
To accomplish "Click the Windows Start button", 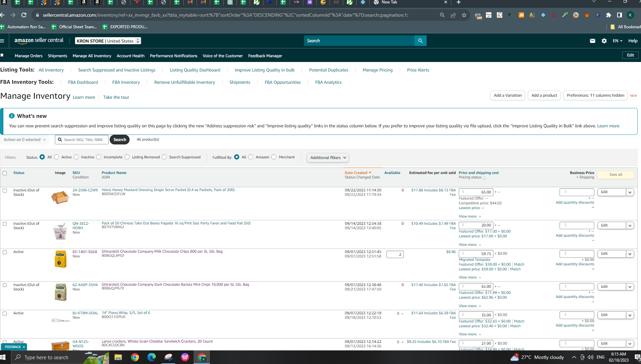I will 3,357.
